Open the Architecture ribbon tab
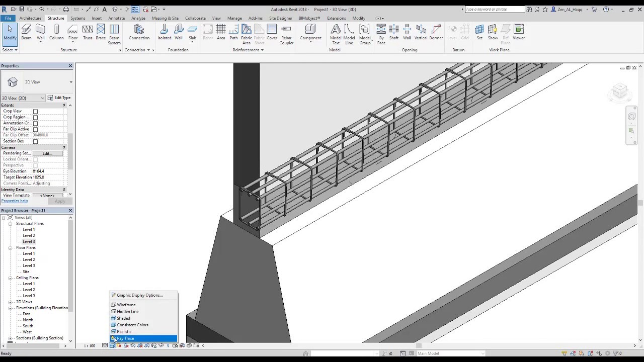Screen dimensions: 644x362 [30, 18]
